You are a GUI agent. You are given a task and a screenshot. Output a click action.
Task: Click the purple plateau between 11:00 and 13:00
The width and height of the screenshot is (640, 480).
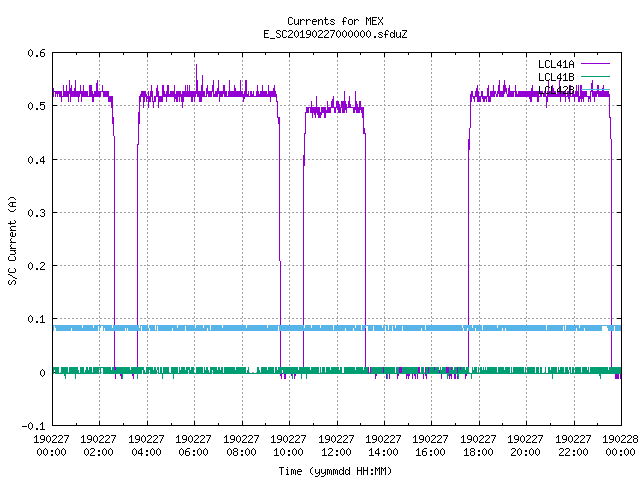coord(335,109)
